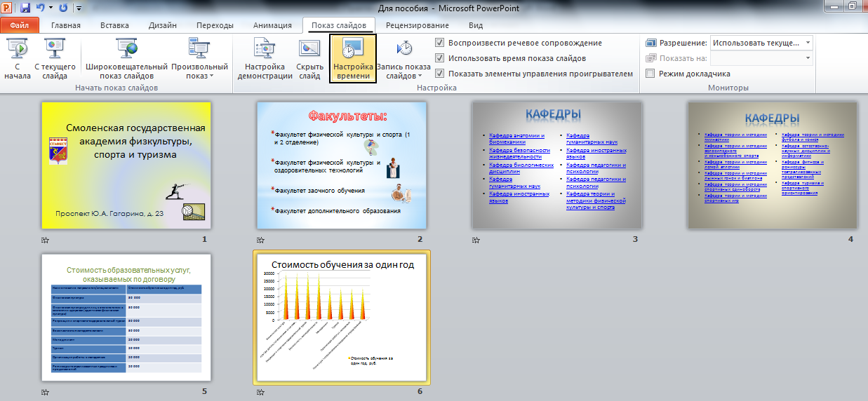Open Широковещательный показ слайдов
The height and width of the screenshot is (401, 868).
point(127,60)
